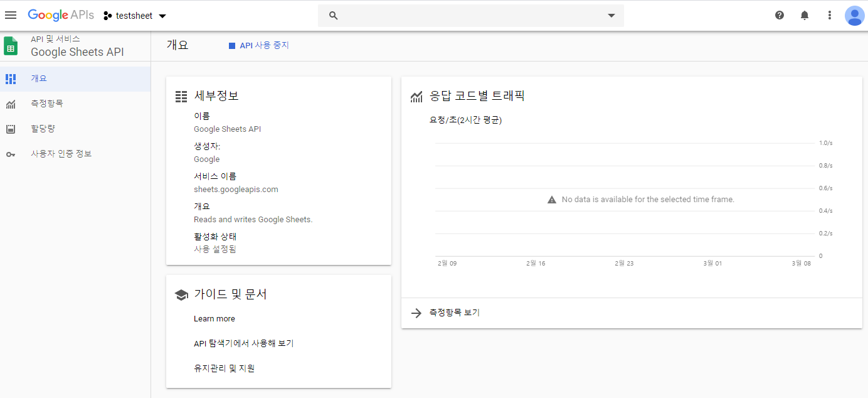Expand the search bar dropdown arrow
This screenshot has height=398, width=868.
coord(611,16)
